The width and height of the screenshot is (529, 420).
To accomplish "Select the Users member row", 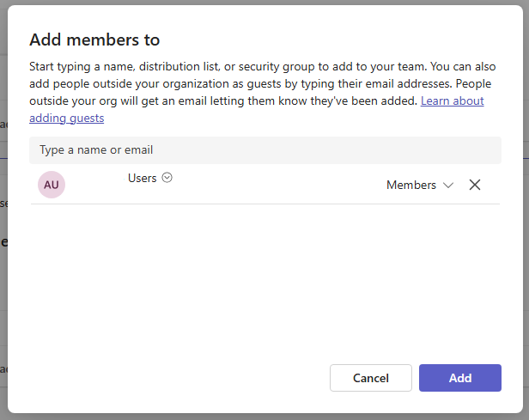I will [258, 185].
